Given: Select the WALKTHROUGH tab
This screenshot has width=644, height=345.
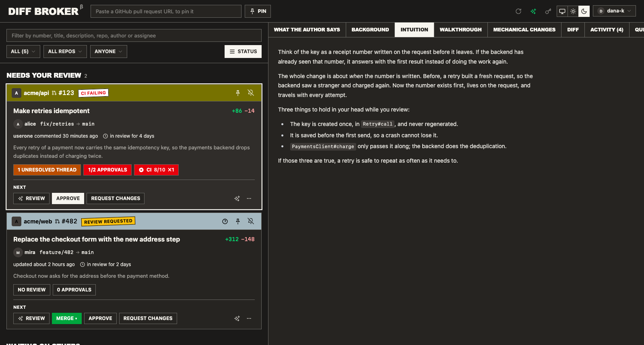Looking at the screenshot, I should click(x=460, y=30).
